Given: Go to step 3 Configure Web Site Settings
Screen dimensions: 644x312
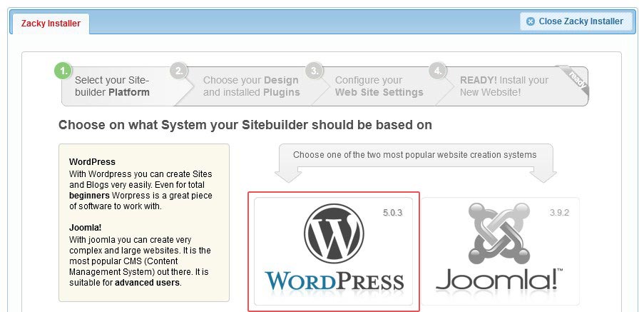Looking at the screenshot, I should 379,86.
